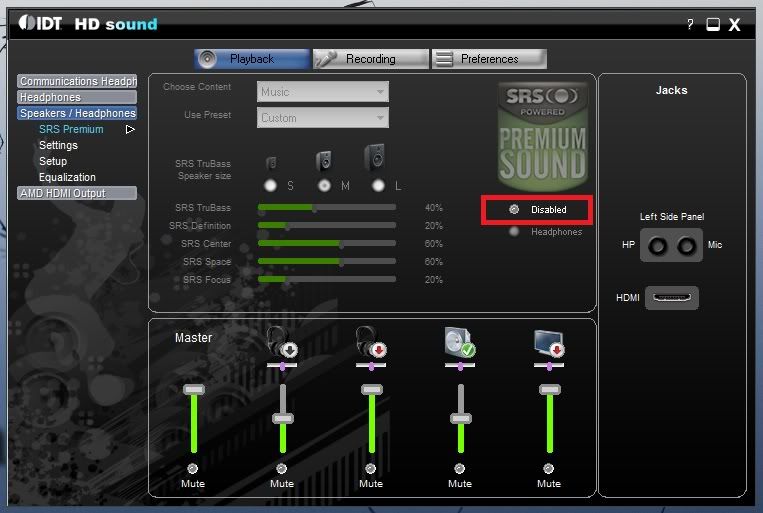Mute the Master channel
Image resolution: width=763 pixels, height=513 pixels.
click(x=193, y=468)
